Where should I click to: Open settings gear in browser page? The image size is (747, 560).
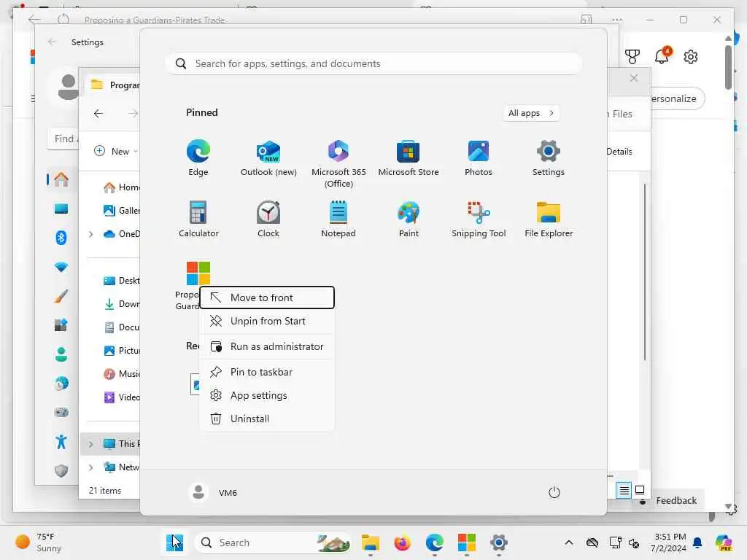691,57
